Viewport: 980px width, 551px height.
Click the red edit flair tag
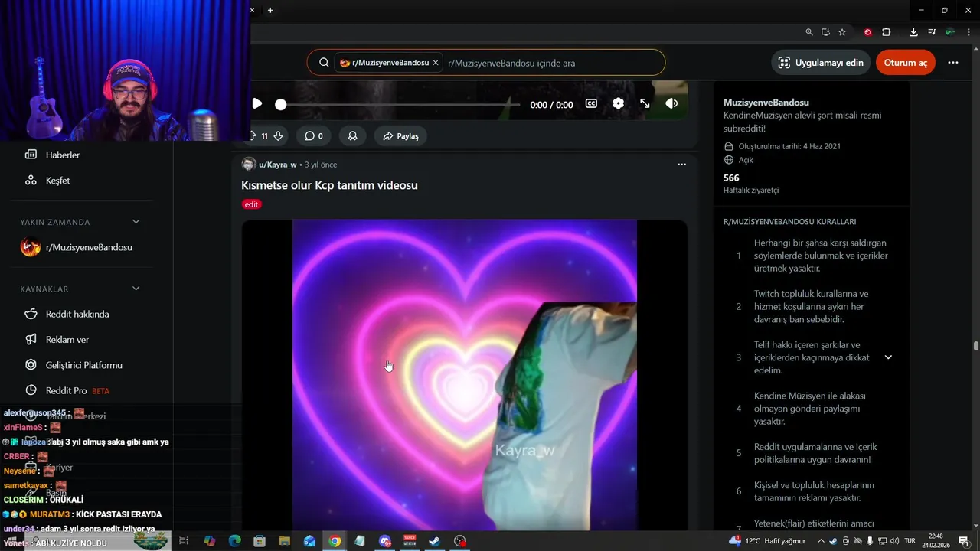pyautogui.click(x=251, y=204)
